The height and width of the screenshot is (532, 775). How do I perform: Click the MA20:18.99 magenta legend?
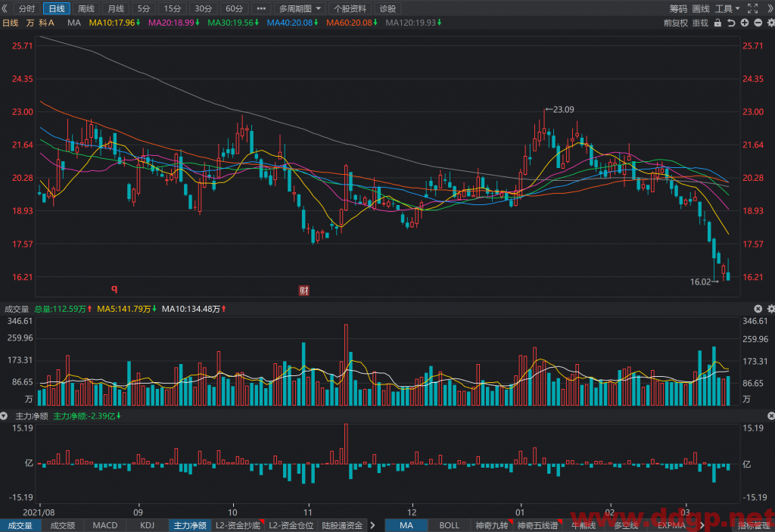point(173,23)
